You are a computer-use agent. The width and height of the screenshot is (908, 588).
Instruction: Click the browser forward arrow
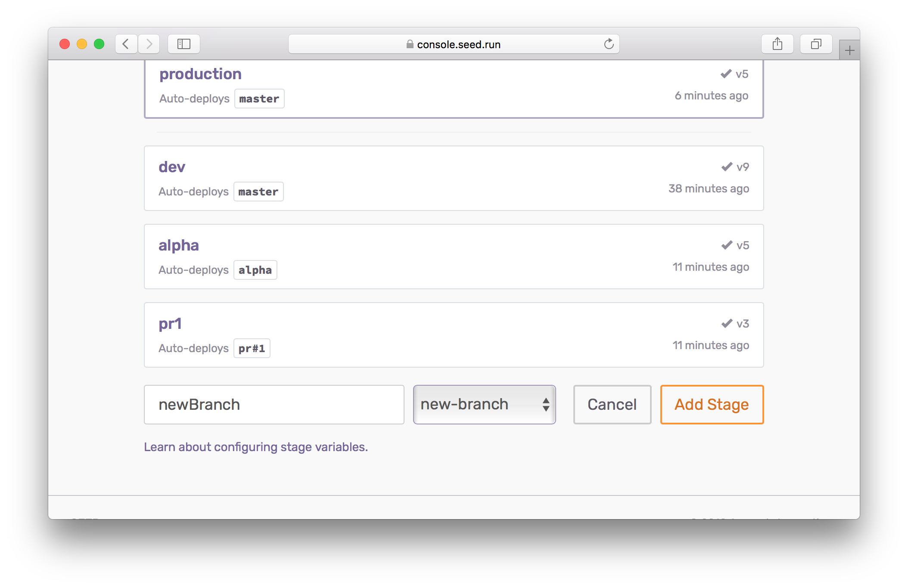click(x=149, y=44)
